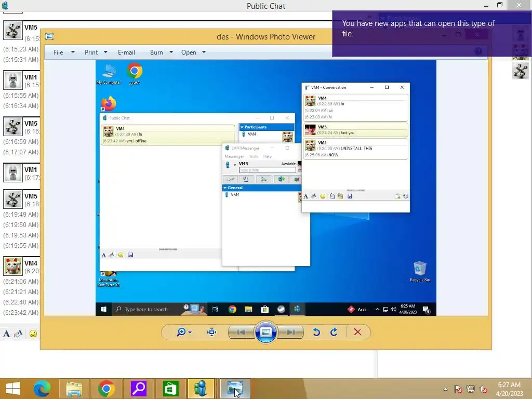Click the 6:19:49 AM timestamp message

(21, 215)
